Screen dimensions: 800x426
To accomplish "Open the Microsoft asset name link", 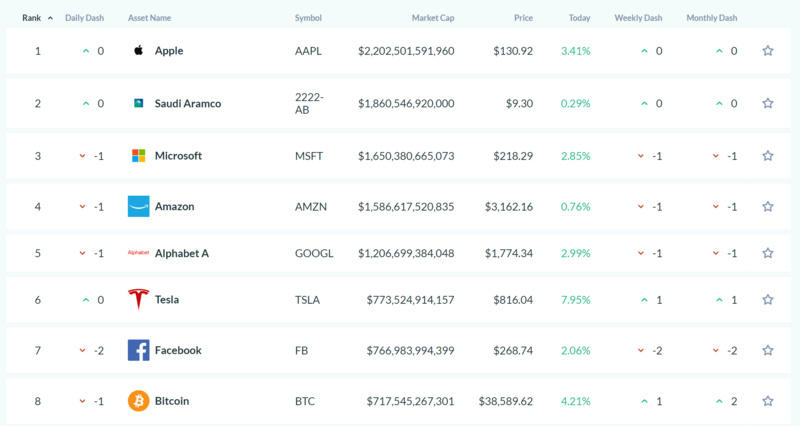I will pos(178,156).
